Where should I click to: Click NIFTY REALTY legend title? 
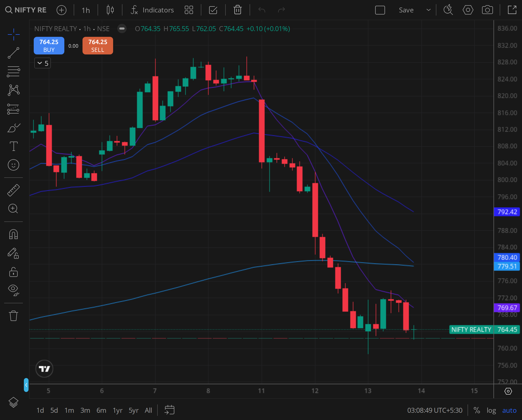(x=56, y=29)
